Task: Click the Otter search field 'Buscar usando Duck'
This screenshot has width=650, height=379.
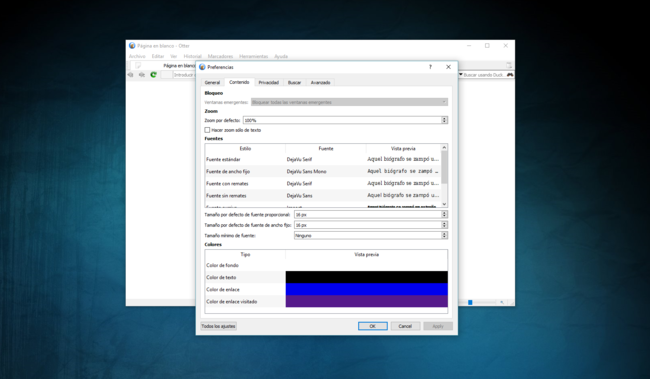Action: [483, 75]
